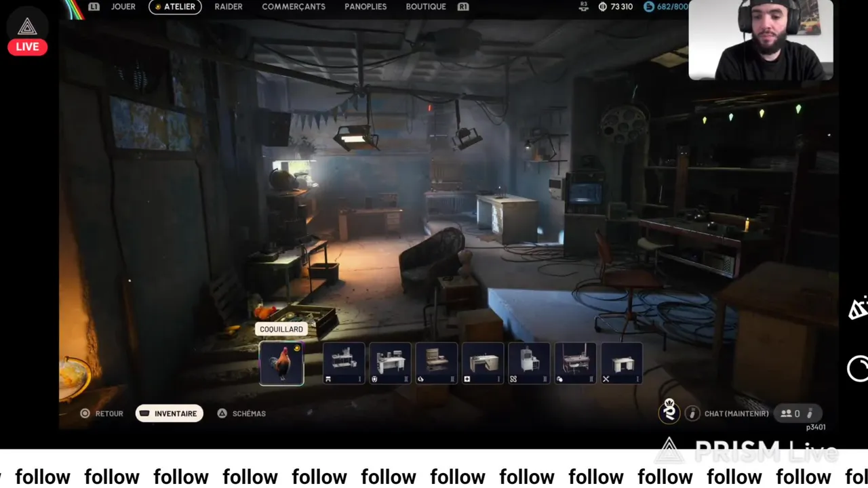868x488 pixels.
Task: Click the coin currency icon beside 73 310
Action: 603,7
